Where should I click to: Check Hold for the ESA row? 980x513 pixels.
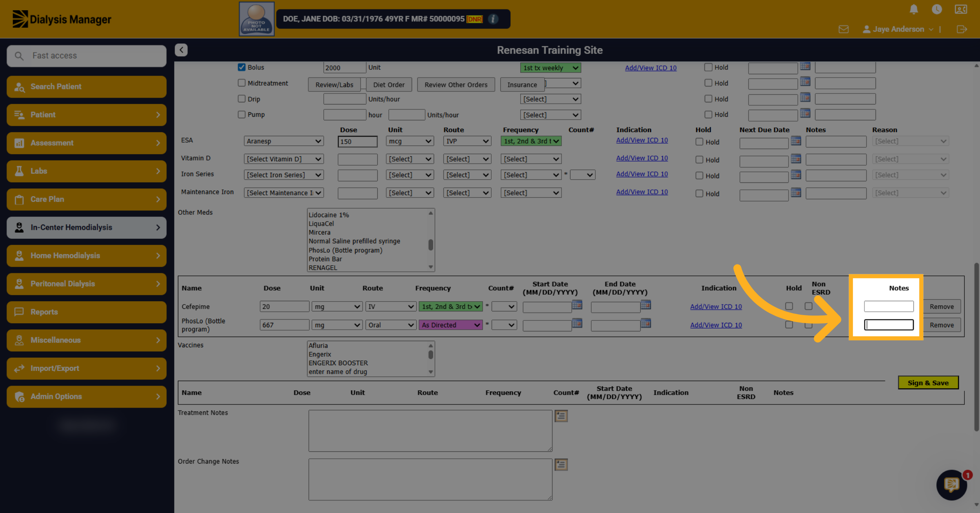point(699,142)
